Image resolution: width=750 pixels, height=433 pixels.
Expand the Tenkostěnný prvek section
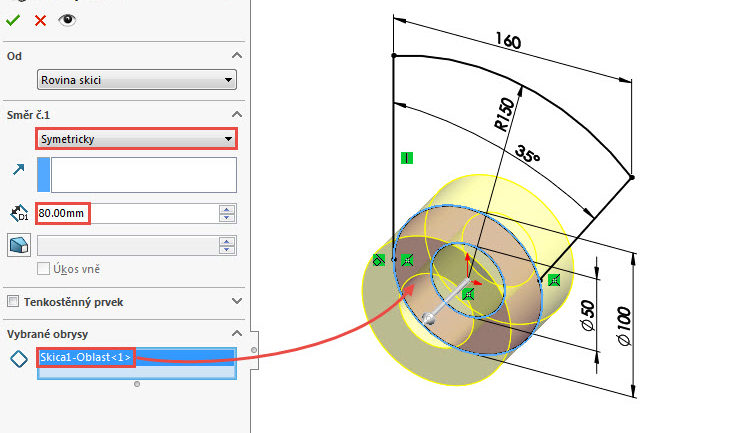tap(237, 301)
